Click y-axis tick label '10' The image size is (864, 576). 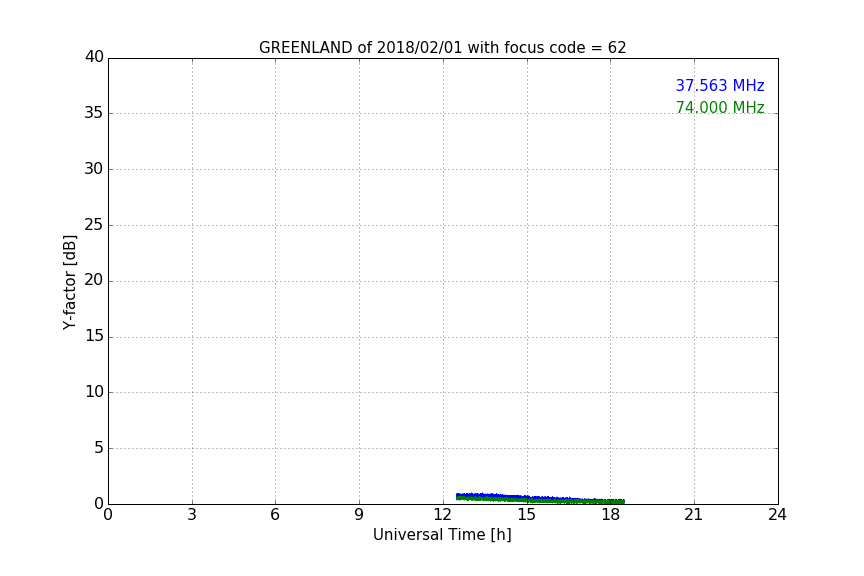[x=94, y=392]
